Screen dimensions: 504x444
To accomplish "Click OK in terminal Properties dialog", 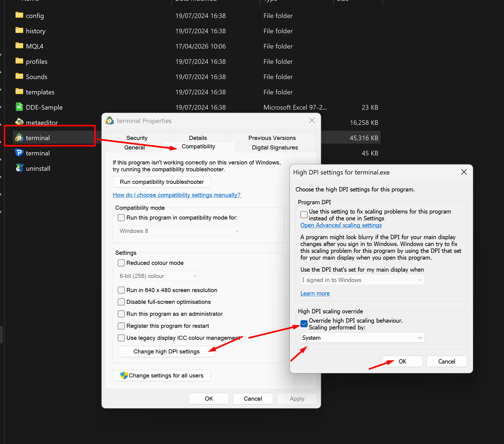I will (x=209, y=399).
